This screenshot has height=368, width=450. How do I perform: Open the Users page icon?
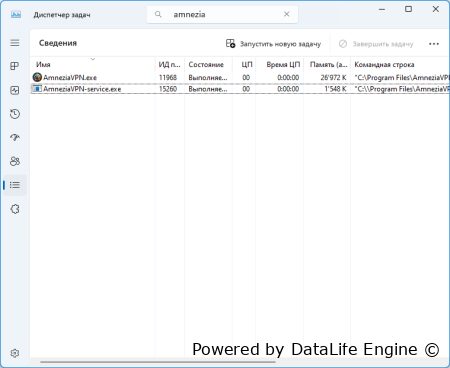coord(15,161)
